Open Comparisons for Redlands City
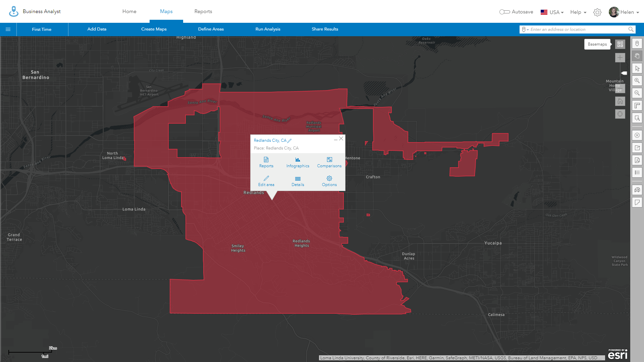Image resolution: width=644 pixels, height=362 pixels. [329, 163]
